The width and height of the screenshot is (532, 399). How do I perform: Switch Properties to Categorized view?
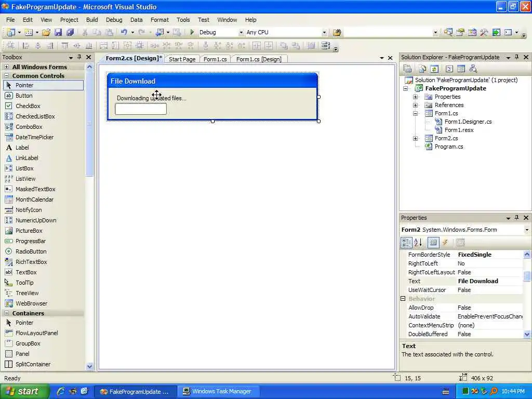tap(406, 242)
